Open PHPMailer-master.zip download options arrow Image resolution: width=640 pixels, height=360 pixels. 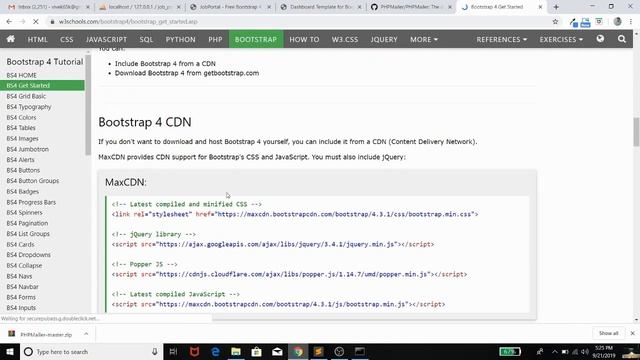pyautogui.click(x=86, y=334)
